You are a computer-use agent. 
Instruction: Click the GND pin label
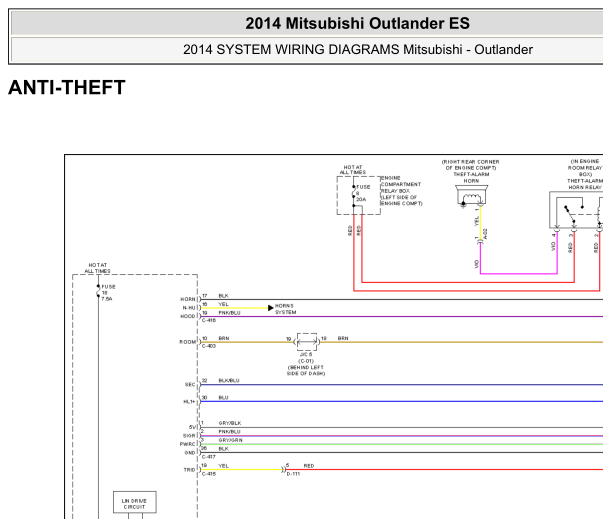(x=190, y=453)
